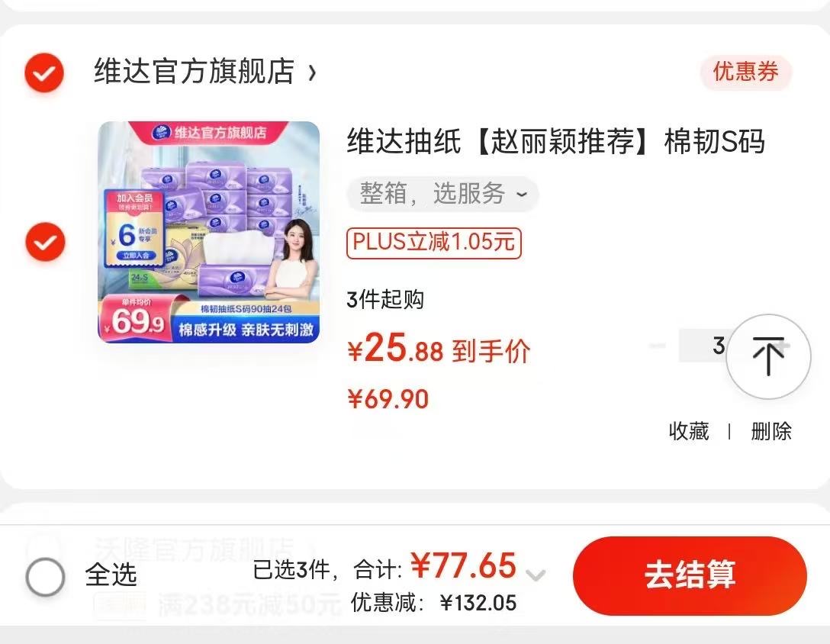
Task: Toggle the 全选 select-all circle
Action: pyautogui.click(x=46, y=577)
